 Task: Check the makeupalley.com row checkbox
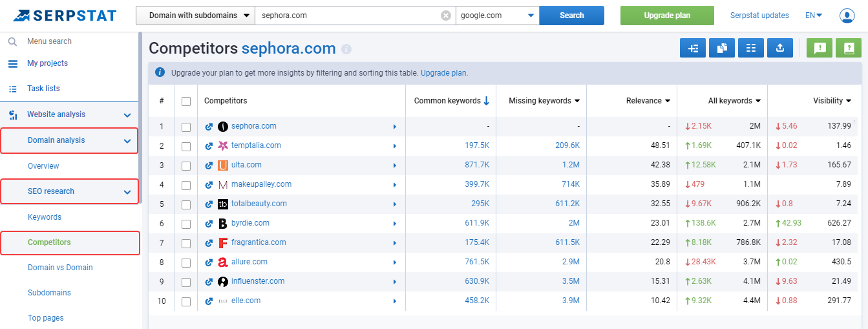(x=186, y=186)
